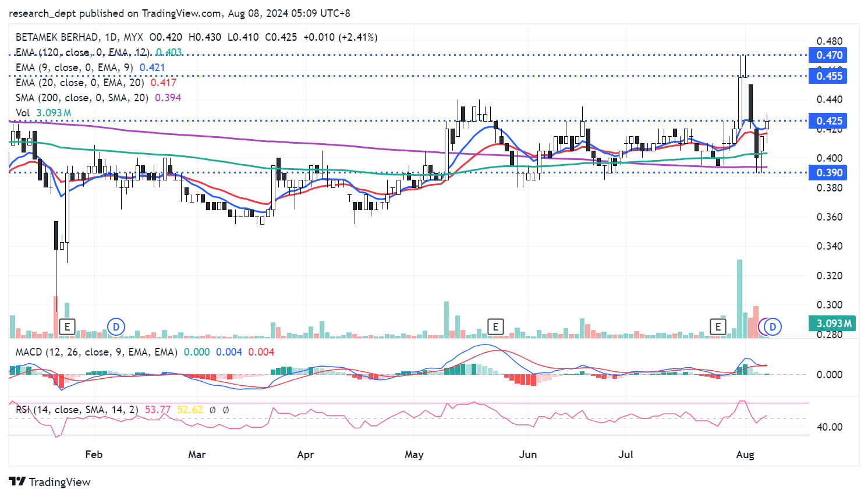Select the earnings 'E' marker in late July
Viewport: 868px width, 497px height.
[x=718, y=326]
